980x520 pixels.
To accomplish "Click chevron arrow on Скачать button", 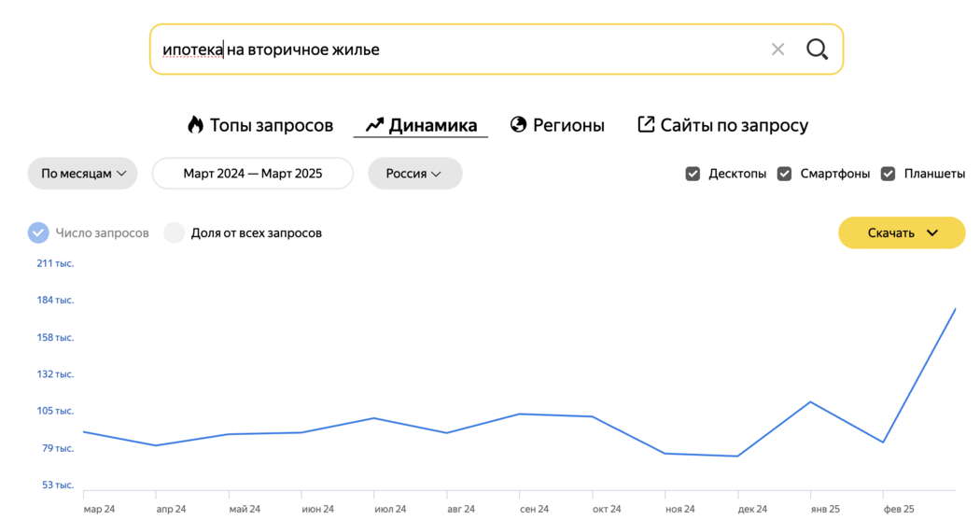I will [931, 233].
